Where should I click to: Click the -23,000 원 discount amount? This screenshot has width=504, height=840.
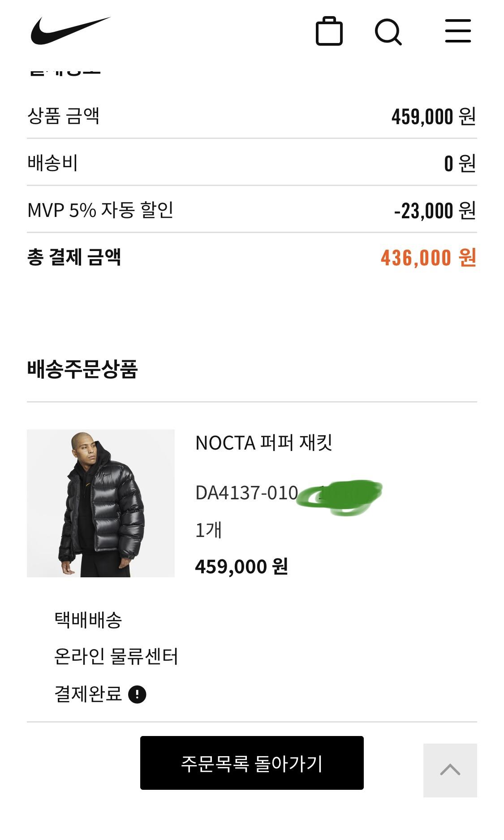(435, 211)
